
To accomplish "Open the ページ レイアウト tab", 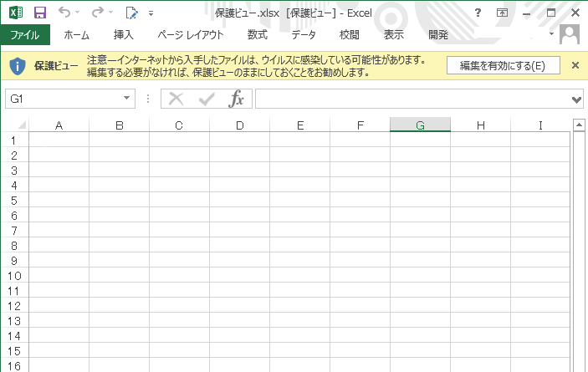I will pyautogui.click(x=190, y=35).
